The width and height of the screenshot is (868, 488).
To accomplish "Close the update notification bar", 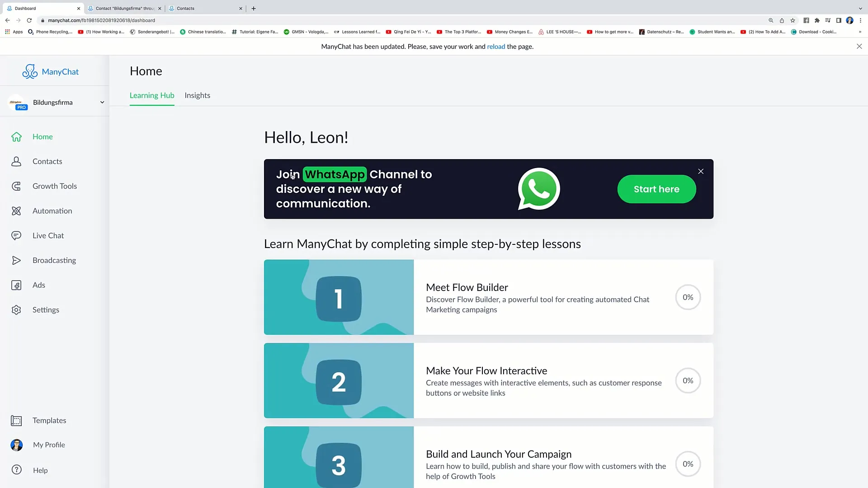I will (859, 47).
